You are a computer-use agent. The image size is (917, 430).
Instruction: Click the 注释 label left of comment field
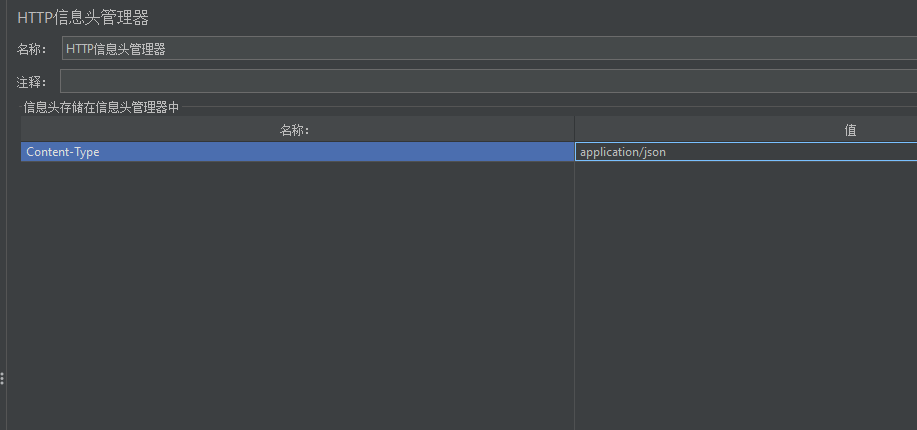click(x=31, y=81)
